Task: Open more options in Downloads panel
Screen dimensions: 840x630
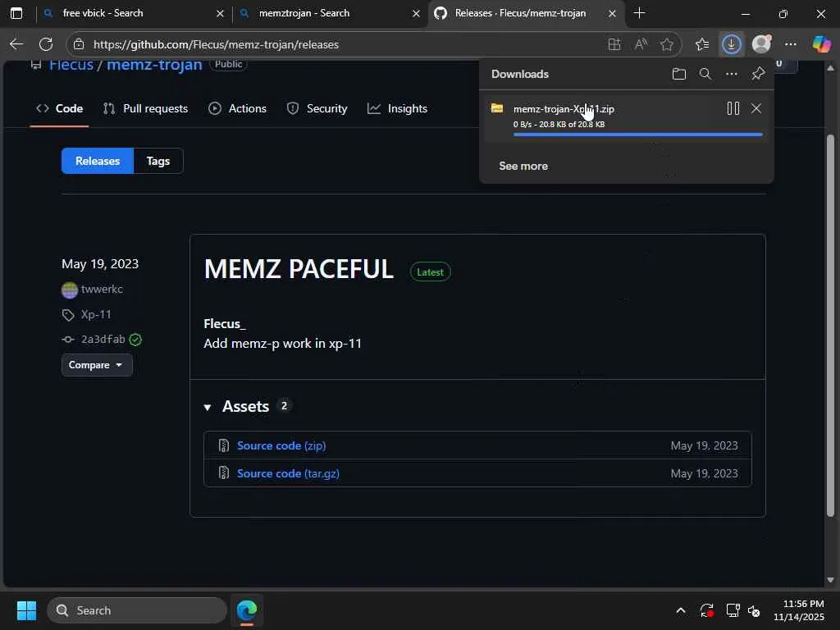Action: (731, 74)
